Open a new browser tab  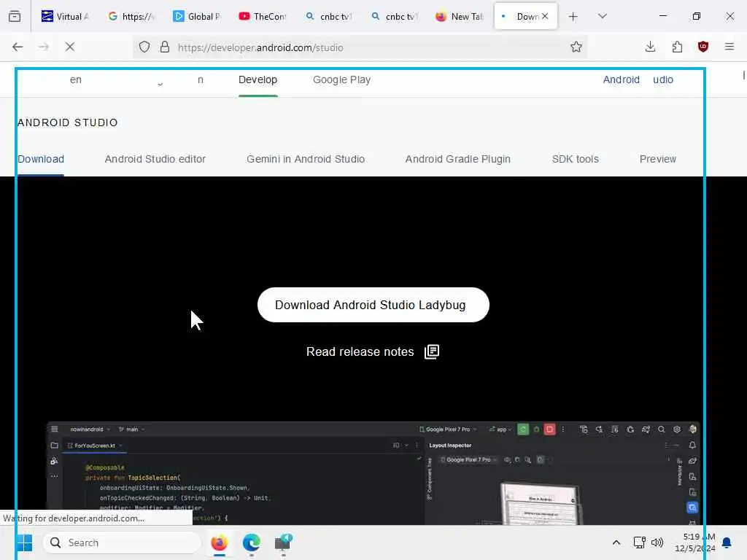coord(573,17)
